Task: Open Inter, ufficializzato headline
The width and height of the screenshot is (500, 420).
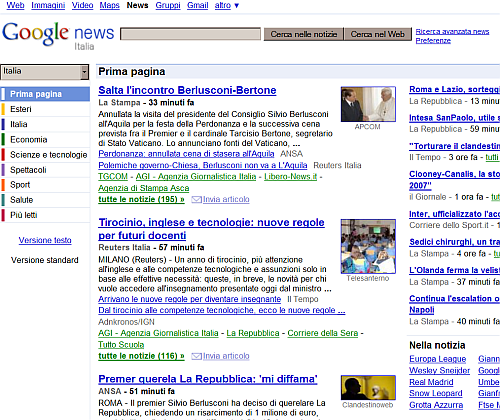Action: [x=455, y=214]
